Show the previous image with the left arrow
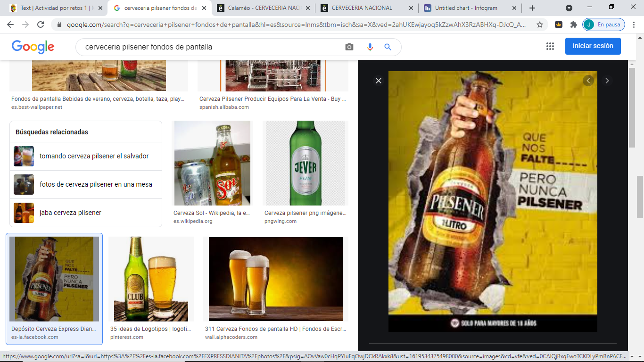Image resolution: width=644 pixels, height=362 pixels. coord(588,81)
